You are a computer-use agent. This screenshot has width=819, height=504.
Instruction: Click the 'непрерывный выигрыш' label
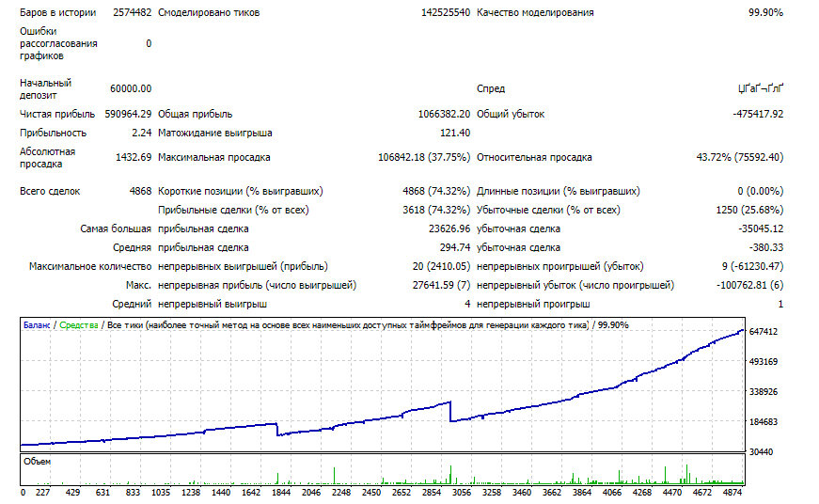213,304
